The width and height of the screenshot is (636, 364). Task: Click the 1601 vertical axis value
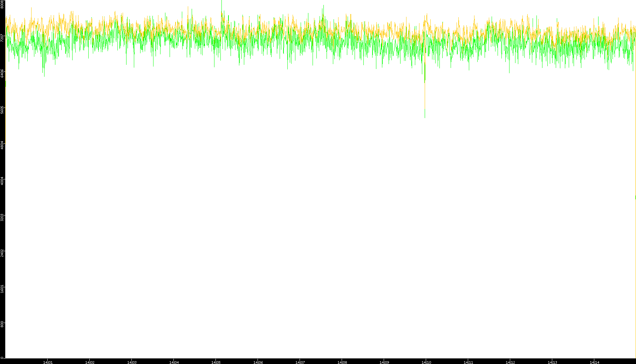click(x=2, y=289)
